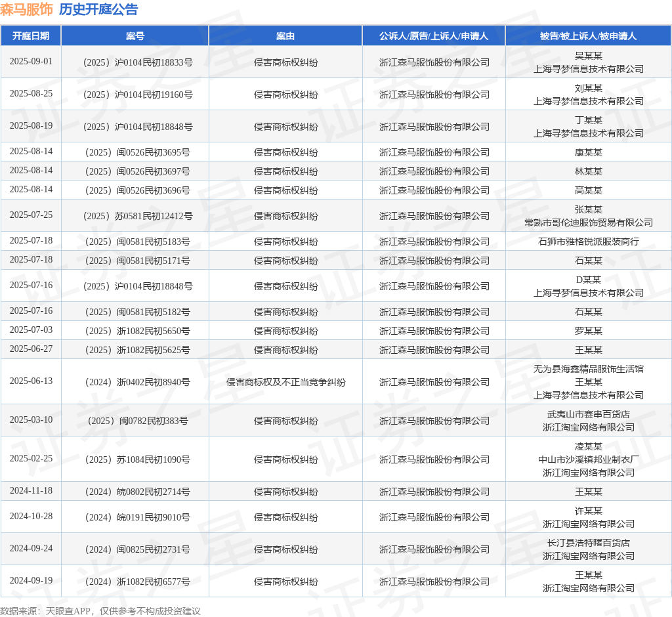Click defendant 高某某

pos(589,190)
